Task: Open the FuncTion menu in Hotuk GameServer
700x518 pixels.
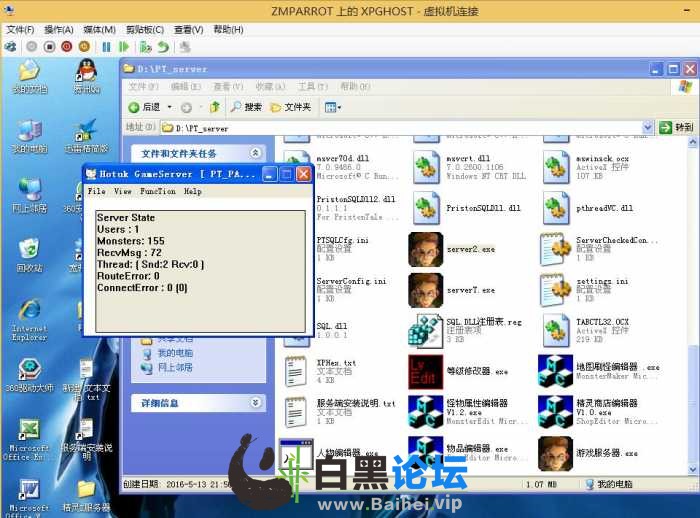Action: (x=158, y=191)
